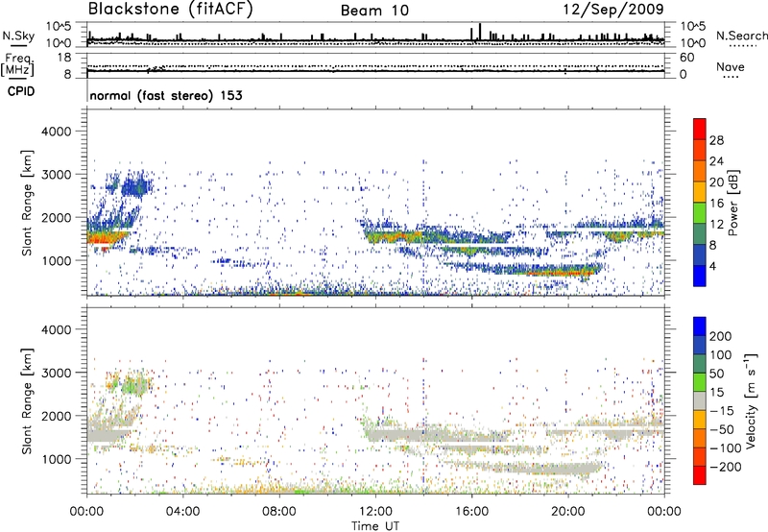Screen dimensions: 768x532
Task: Click the "CPID" row label
Action: [x=21, y=91]
